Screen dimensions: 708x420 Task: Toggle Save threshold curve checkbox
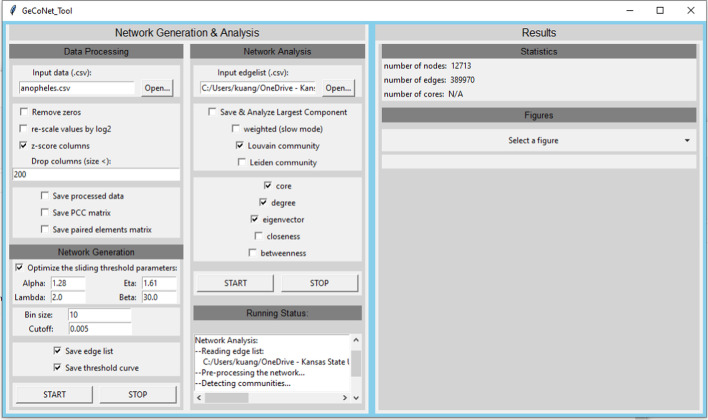tap(58, 367)
